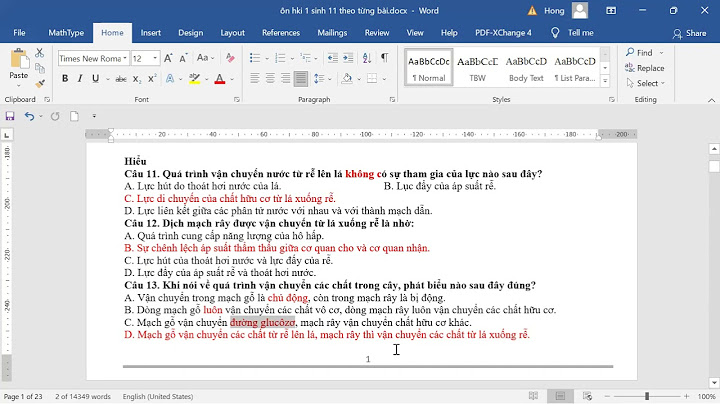Open Ribbon Display Options icon
This screenshot has width=720, height=404.
611,11
